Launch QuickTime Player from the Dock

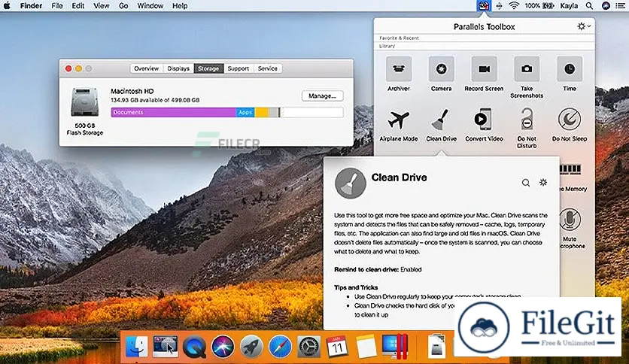coord(194,347)
